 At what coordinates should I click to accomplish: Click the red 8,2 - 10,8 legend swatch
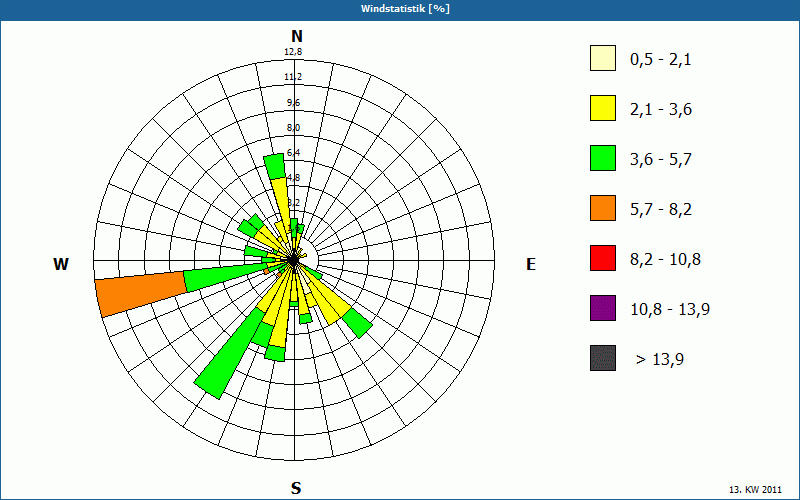603,258
